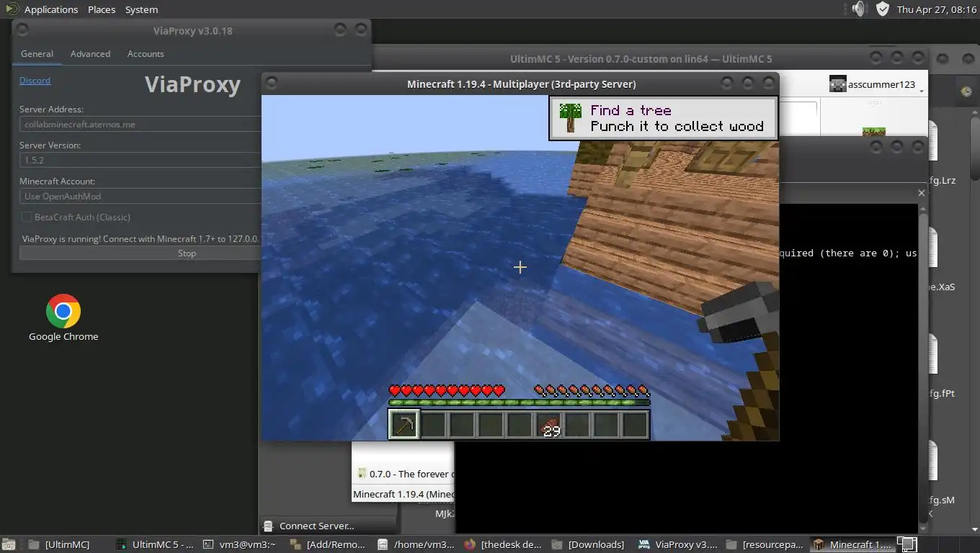Viewport: 980px width, 553px height.
Task: Click the hunger drumsticks bar in Minecraft
Action: point(592,391)
